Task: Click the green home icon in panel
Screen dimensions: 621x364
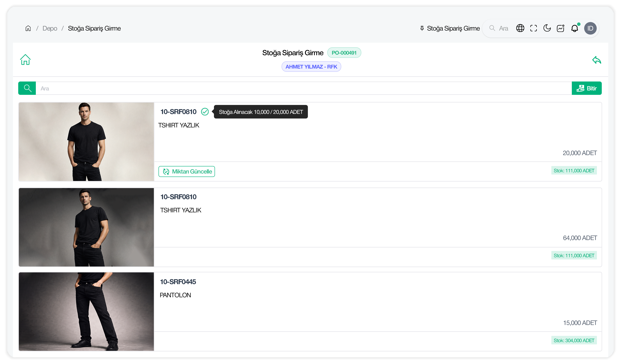Action: (x=25, y=60)
